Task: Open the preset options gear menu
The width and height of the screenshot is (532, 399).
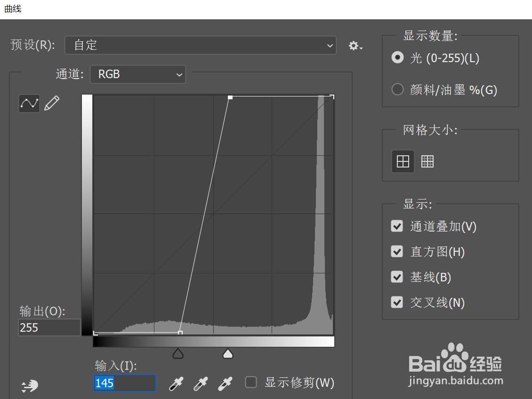Action: point(355,46)
